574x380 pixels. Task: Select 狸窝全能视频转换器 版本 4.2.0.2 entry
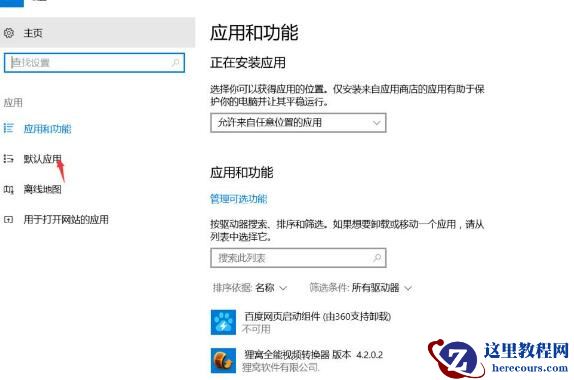point(313,355)
